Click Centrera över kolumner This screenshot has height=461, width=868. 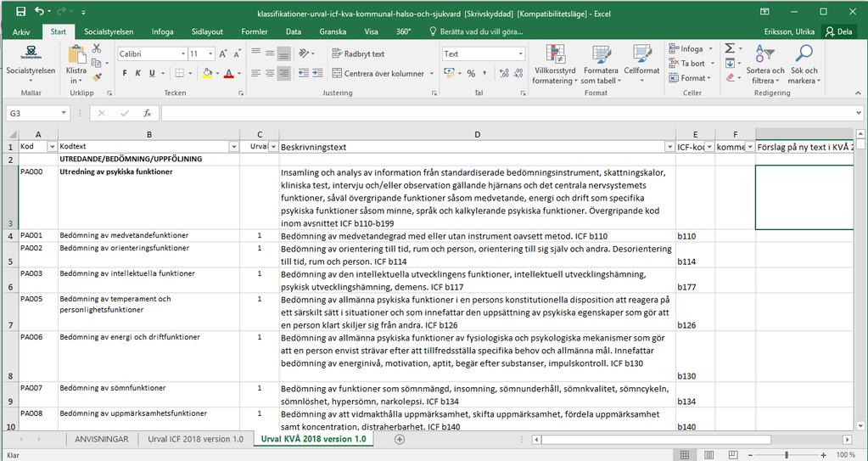tap(378, 73)
